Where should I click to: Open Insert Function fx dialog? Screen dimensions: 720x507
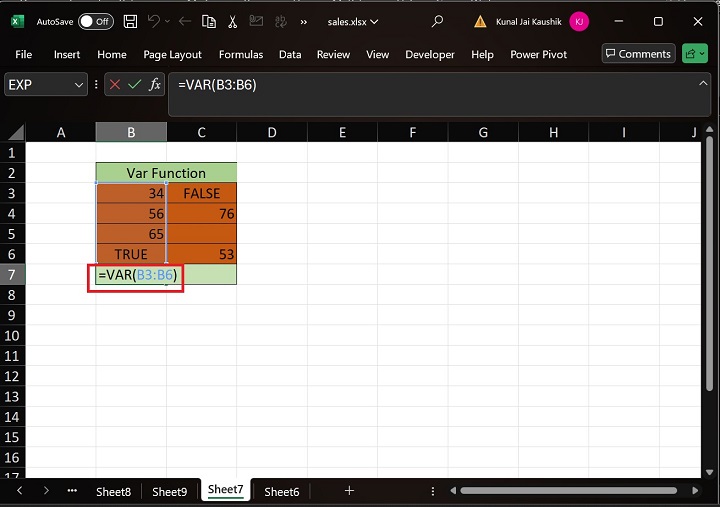(x=155, y=84)
